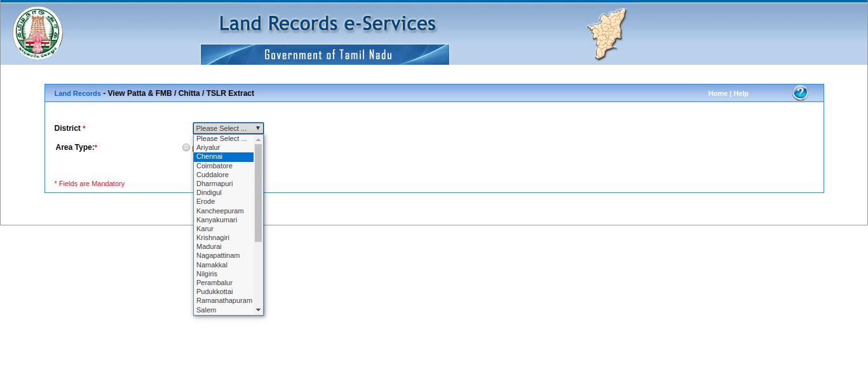Pick Kancheepuram from the list
The image size is (868, 388).
click(224, 211)
